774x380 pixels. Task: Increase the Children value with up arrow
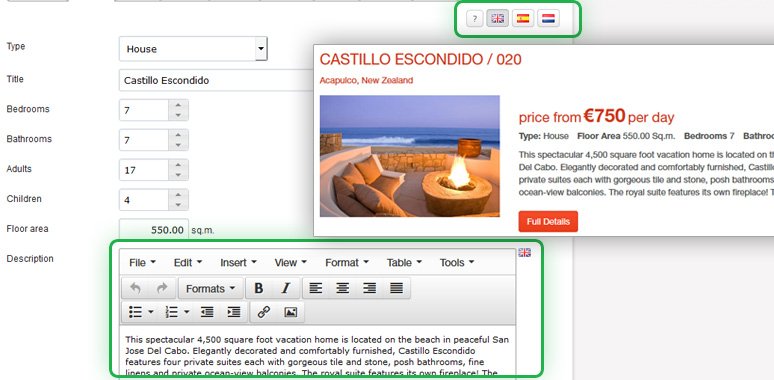click(x=178, y=195)
